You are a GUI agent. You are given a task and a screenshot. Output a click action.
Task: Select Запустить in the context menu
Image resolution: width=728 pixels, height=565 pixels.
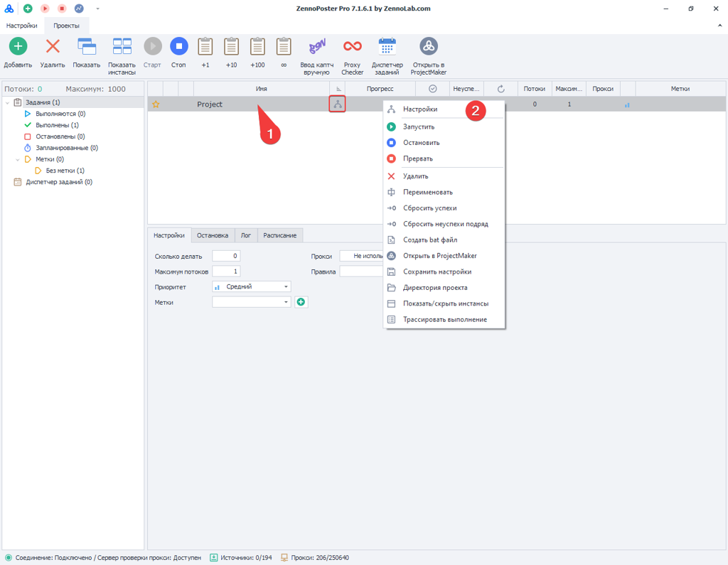(418, 127)
